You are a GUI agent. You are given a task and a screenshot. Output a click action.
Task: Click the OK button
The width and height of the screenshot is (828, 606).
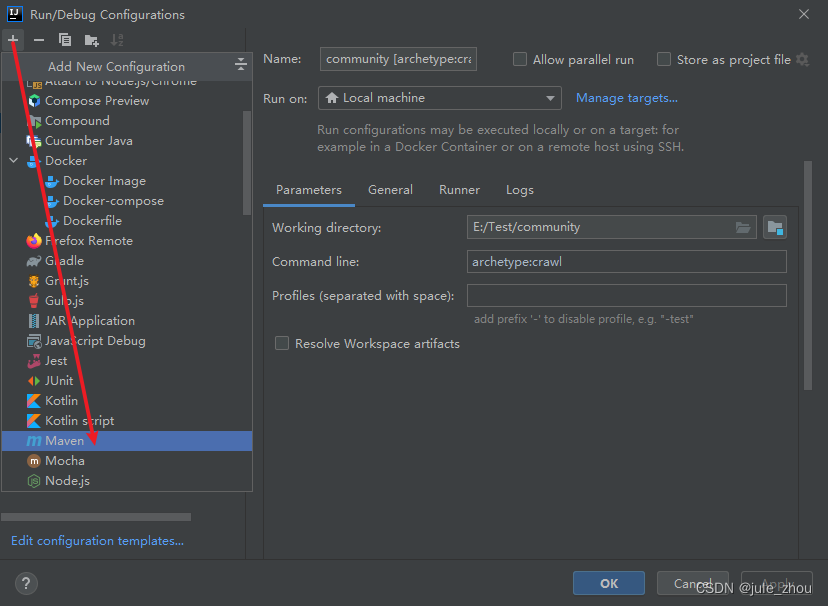click(609, 583)
